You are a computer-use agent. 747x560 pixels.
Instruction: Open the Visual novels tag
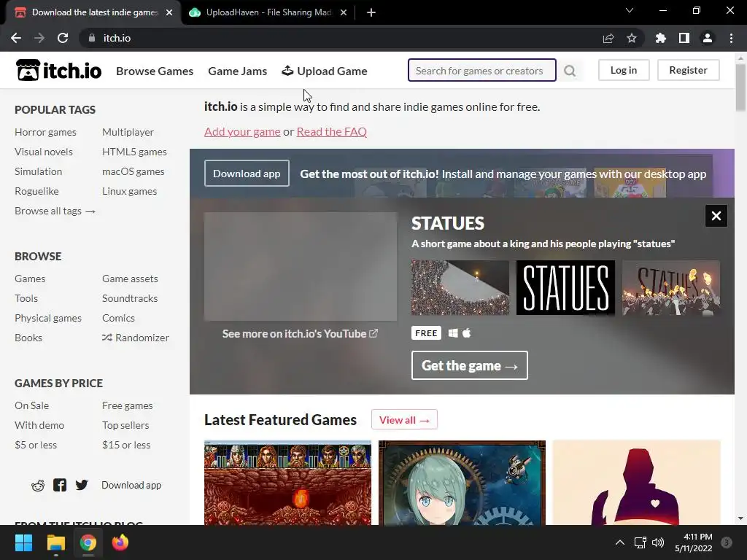(43, 152)
